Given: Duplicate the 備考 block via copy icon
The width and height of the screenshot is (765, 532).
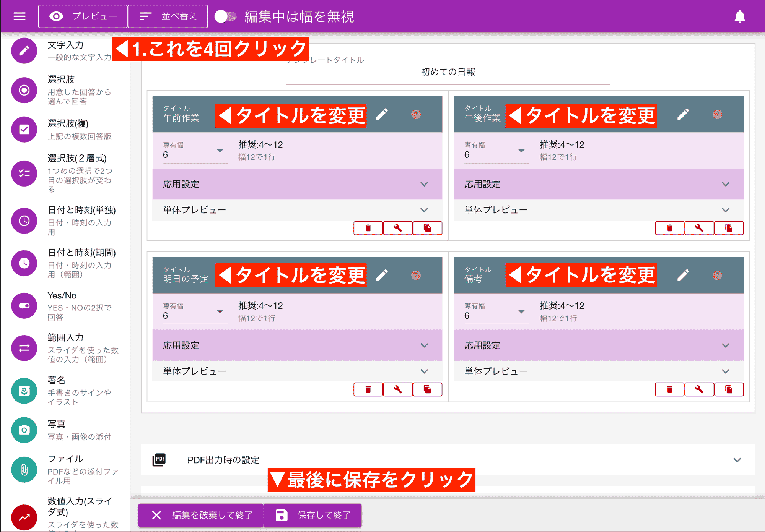Looking at the screenshot, I should pyautogui.click(x=729, y=389).
